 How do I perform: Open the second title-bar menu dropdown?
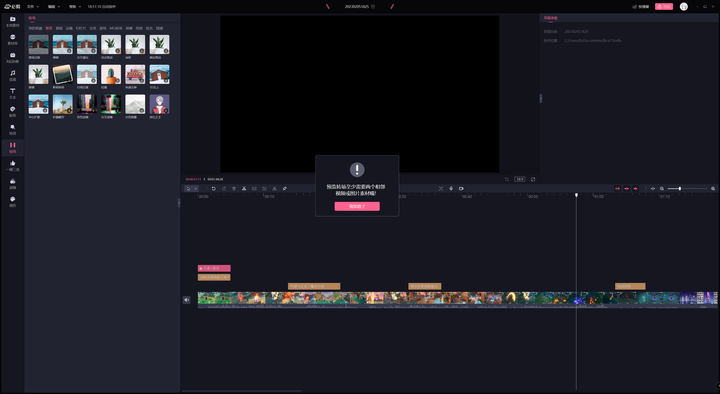point(54,6)
